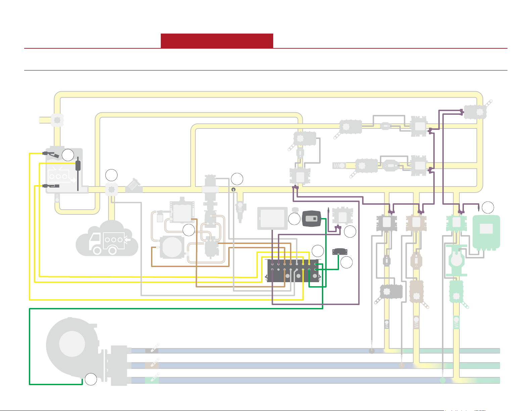Viewport: 532px width, 411px height.
Task: Select the tan valve module on the right
Action: [416, 223]
